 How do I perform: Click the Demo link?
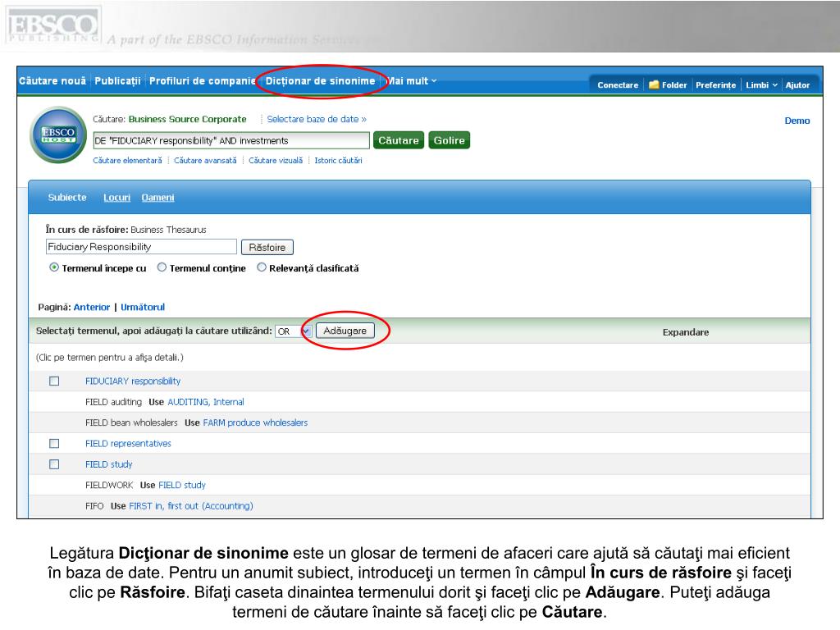coord(797,121)
